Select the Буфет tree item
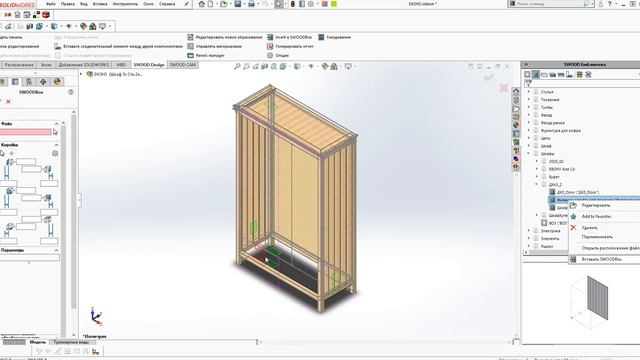This screenshot has width=640, height=360. (x=554, y=177)
